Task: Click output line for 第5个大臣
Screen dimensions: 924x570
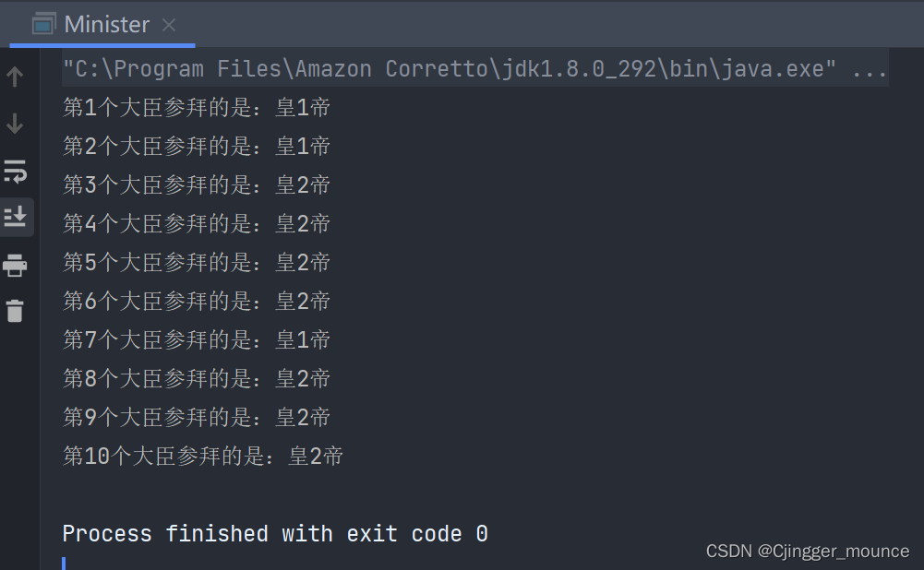Action: [197, 263]
